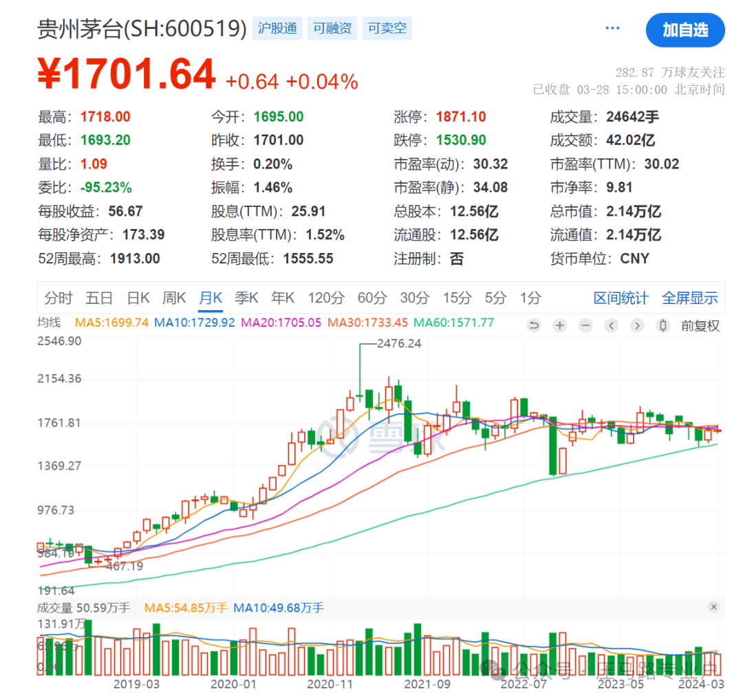Open 全屏显示 fullscreen view
743x700 pixels.
click(690, 298)
